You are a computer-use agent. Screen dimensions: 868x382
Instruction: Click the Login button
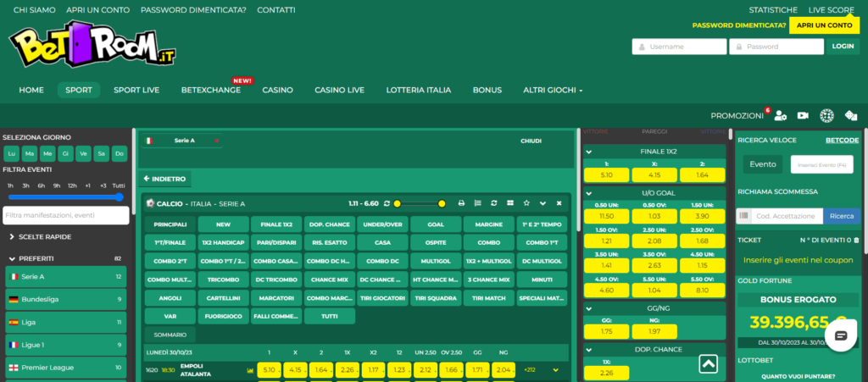pos(843,47)
